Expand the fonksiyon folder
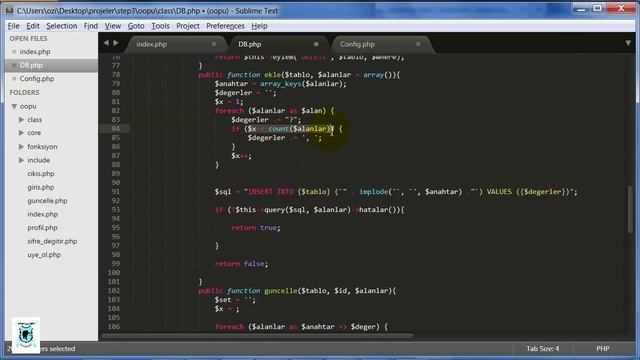Viewport: 640px width, 360px height. 21,147
